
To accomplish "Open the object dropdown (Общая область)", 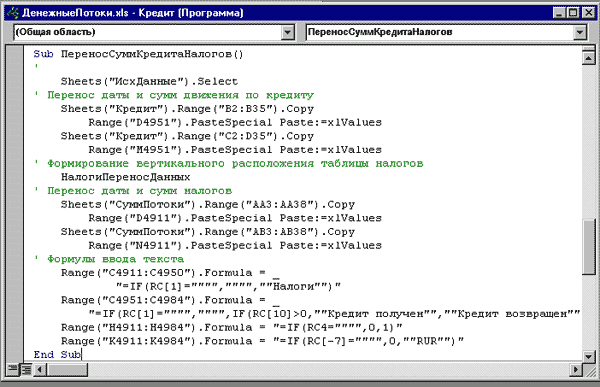I will click(288, 32).
